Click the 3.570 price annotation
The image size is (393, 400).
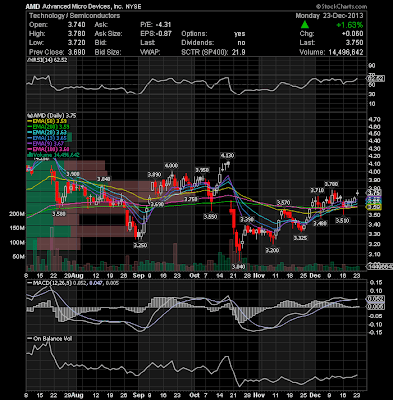click(x=284, y=203)
